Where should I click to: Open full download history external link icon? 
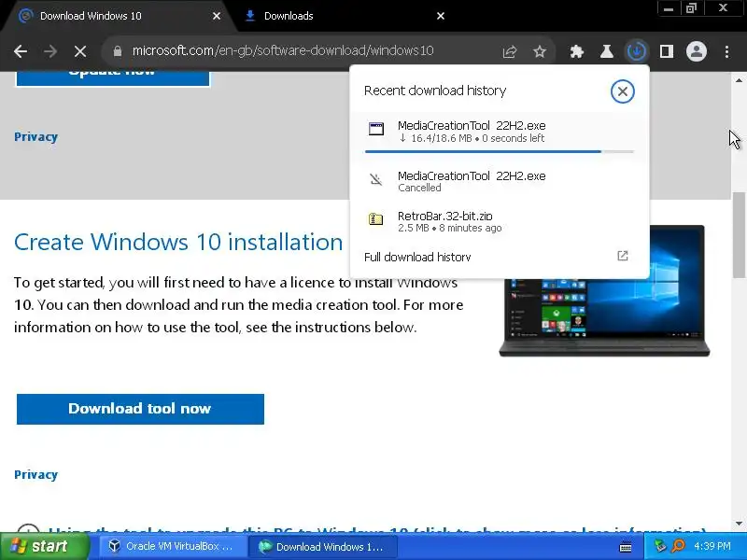(x=622, y=256)
